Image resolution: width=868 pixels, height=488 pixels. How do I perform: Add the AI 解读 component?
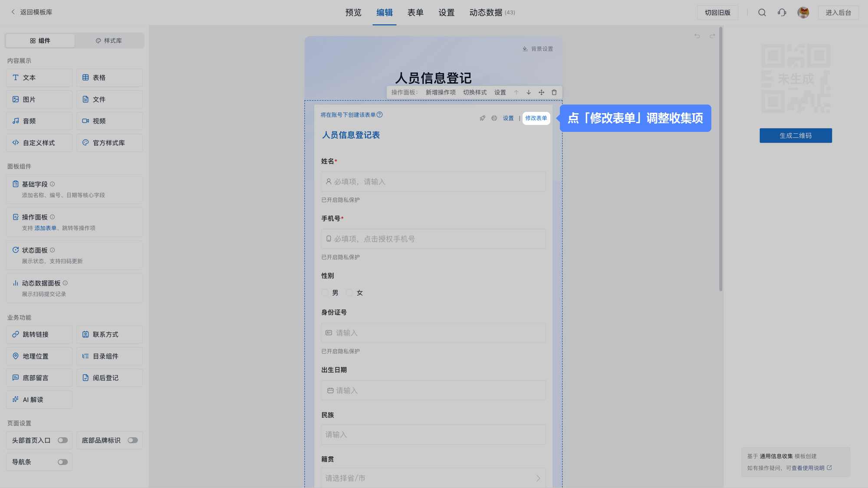point(39,400)
